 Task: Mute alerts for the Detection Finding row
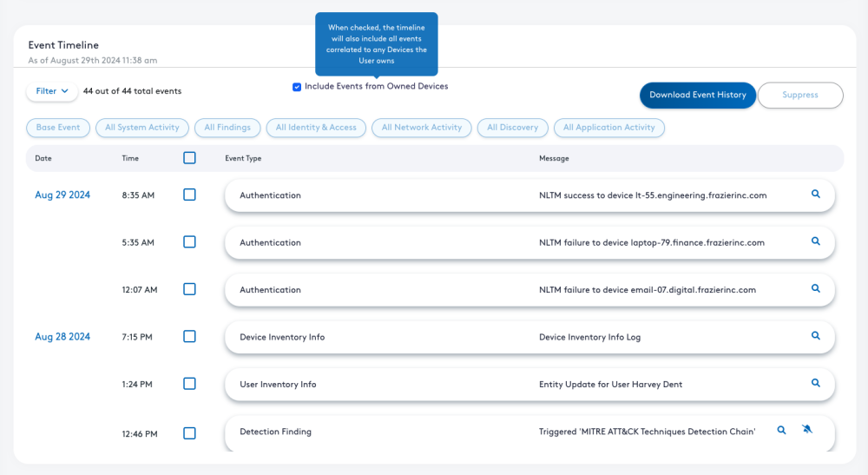(x=807, y=429)
